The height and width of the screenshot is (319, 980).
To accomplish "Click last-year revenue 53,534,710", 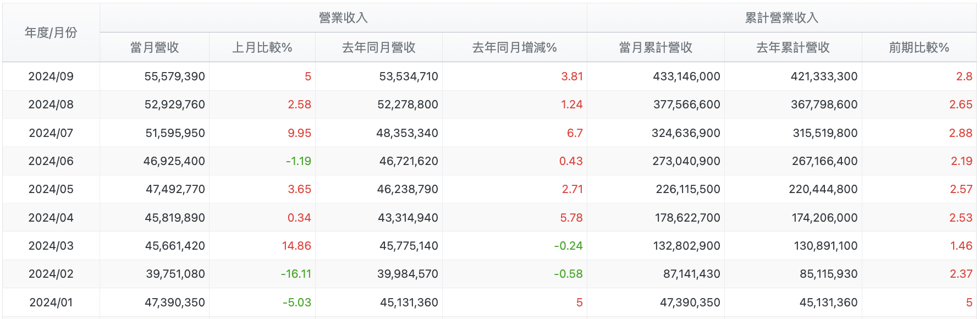I will tap(409, 76).
